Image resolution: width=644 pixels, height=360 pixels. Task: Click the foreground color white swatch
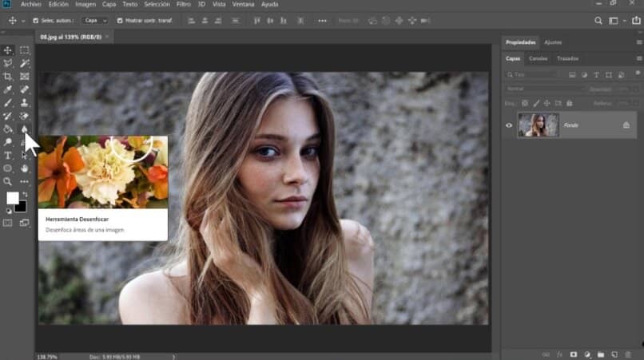click(x=12, y=198)
